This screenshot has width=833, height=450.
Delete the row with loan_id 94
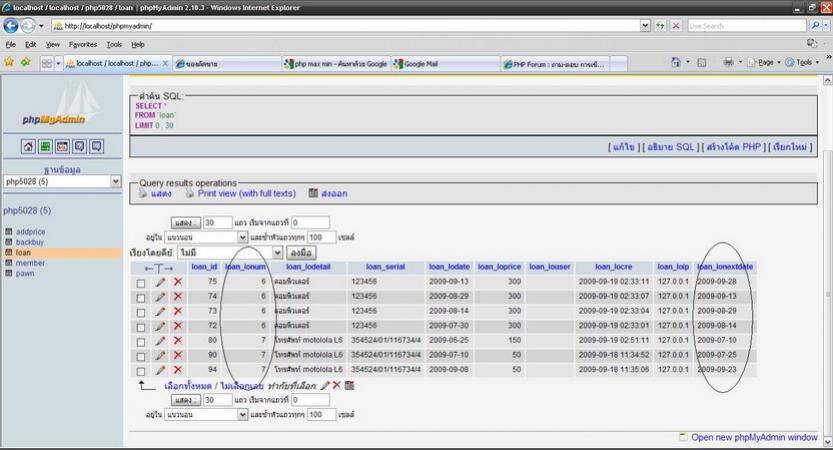point(178,370)
